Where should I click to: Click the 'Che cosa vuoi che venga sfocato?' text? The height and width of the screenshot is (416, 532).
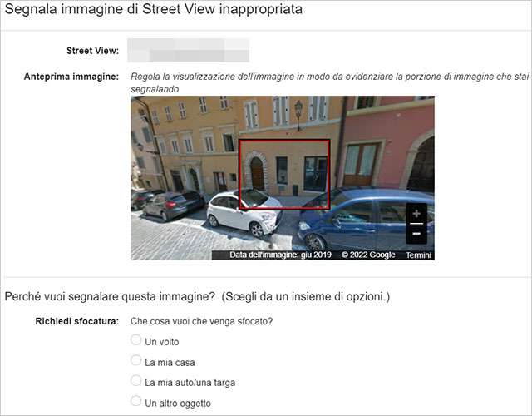[x=201, y=321]
